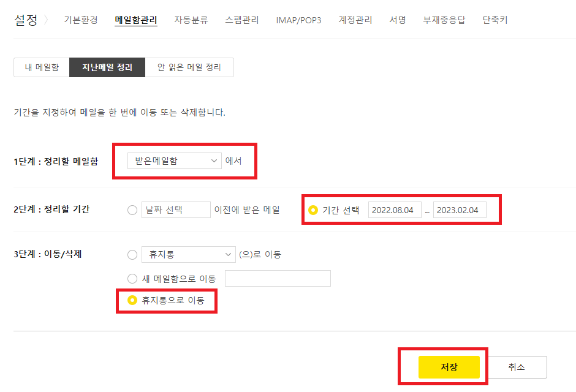Open the IMAP/POP3 settings menu
The image size is (576, 392).
click(298, 19)
